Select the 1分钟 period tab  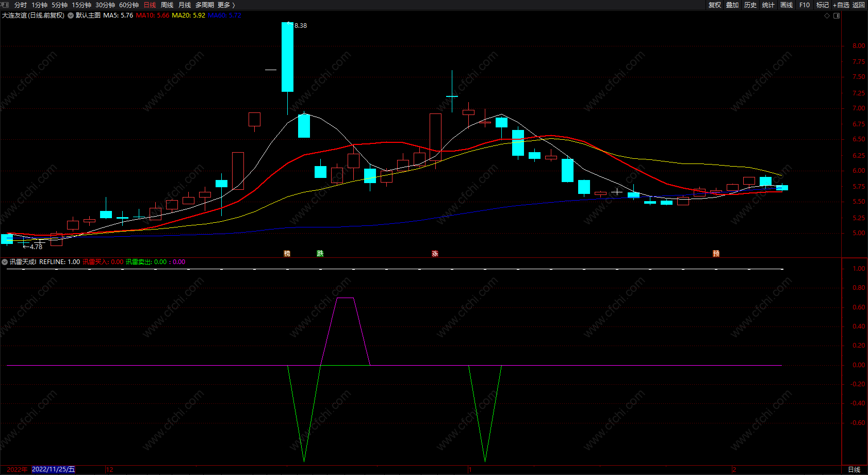tap(39, 5)
